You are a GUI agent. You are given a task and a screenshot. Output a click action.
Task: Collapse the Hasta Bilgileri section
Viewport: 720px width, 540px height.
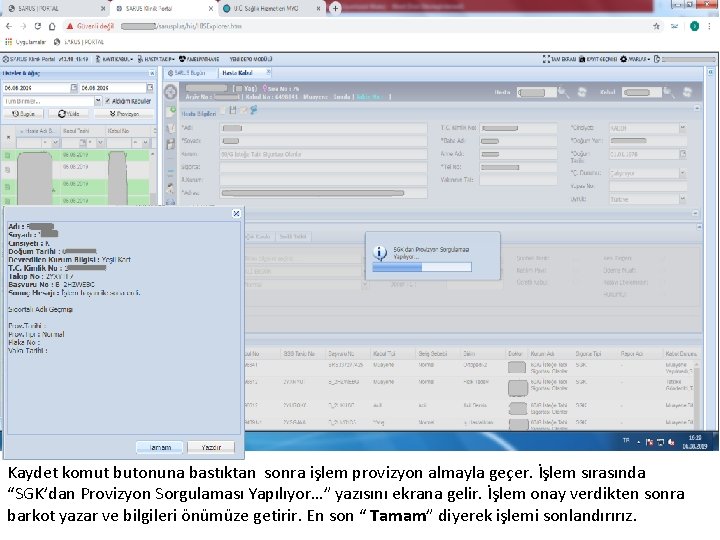click(697, 108)
